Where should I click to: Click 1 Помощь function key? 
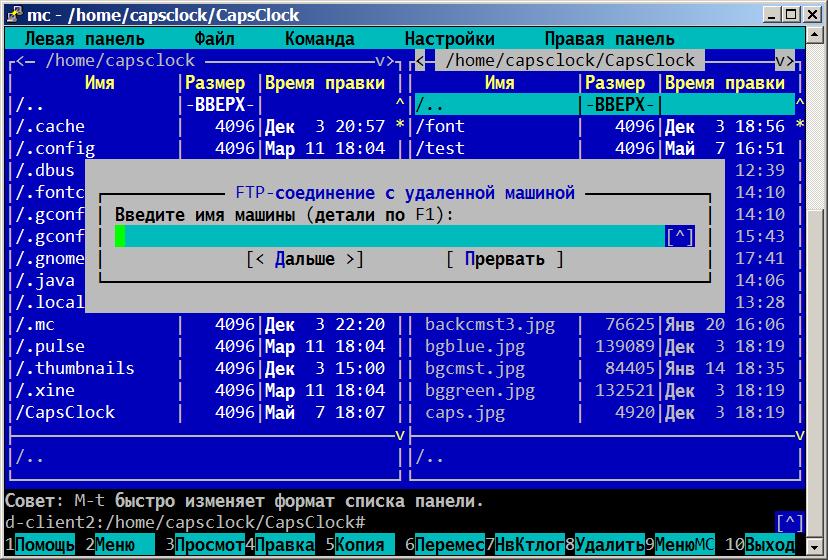41,545
